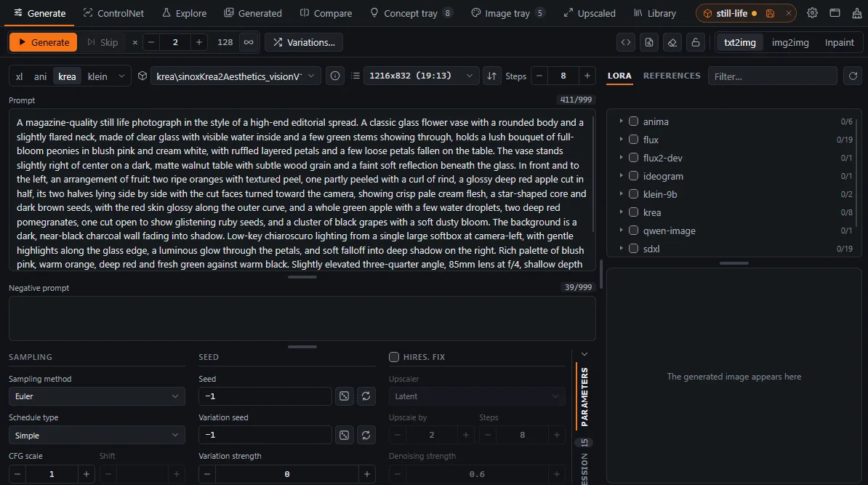Open the settings gear in the top bar
The height and width of the screenshot is (485, 868).
click(812, 13)
